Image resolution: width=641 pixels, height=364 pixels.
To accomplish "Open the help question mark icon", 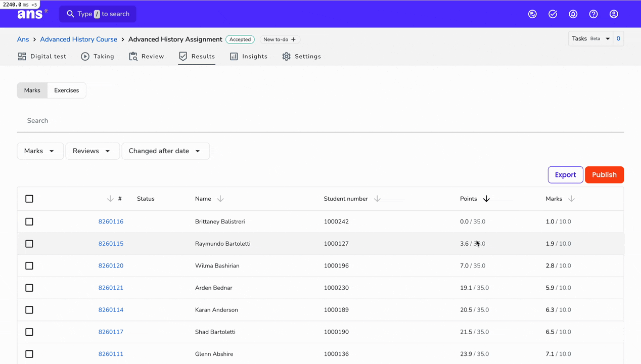I will [x=593, y=14].
